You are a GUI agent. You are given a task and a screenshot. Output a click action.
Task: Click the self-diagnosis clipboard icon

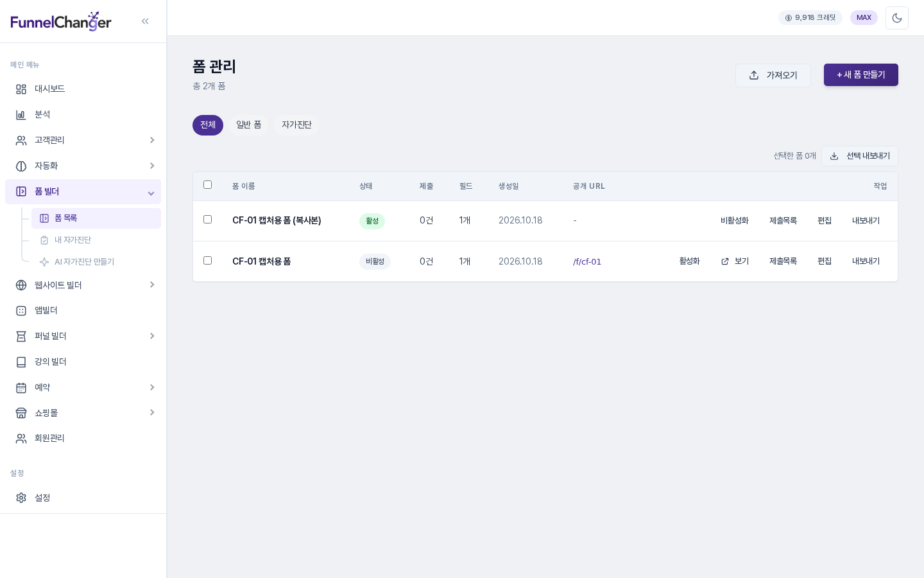44,240
